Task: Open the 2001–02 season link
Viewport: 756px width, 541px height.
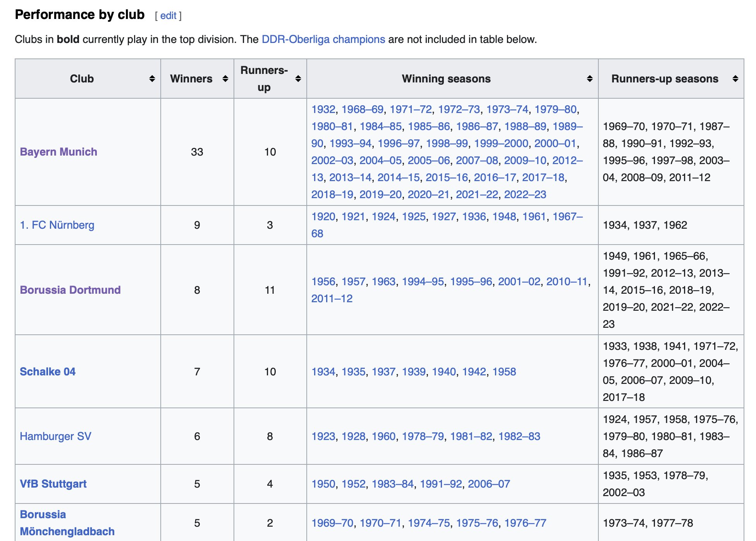Action: [x=519, y=281]
